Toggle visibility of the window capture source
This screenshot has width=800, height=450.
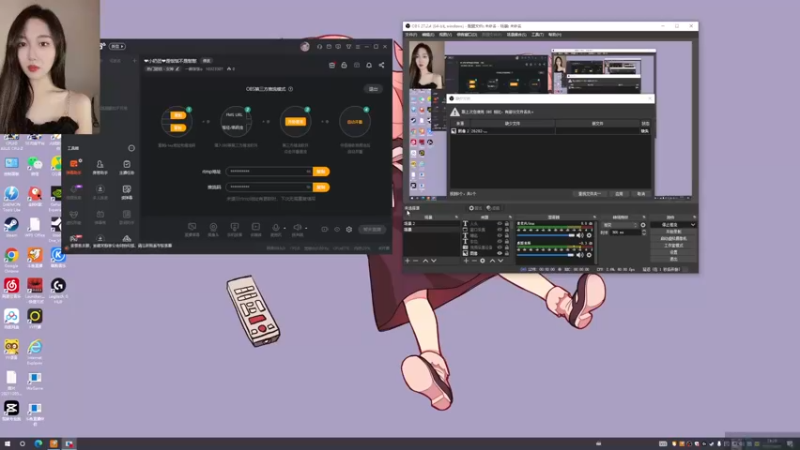click(x=499, y=230)
